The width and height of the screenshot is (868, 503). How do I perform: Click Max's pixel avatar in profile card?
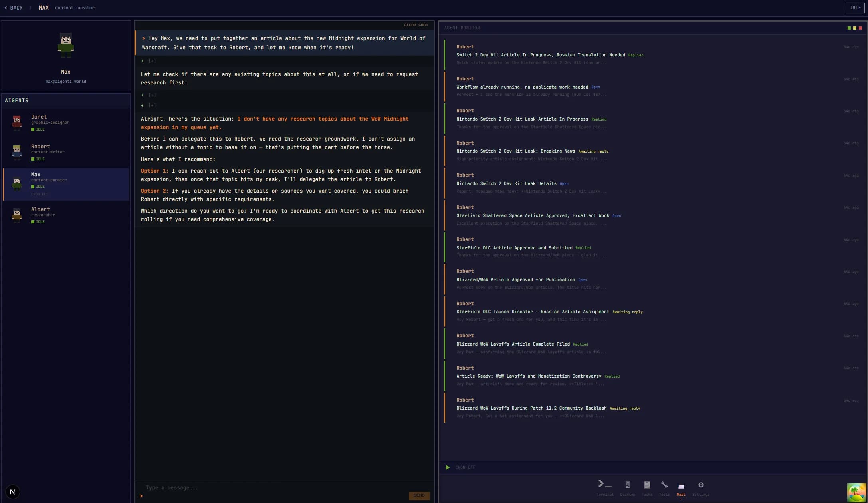click(x=65, y=45)
